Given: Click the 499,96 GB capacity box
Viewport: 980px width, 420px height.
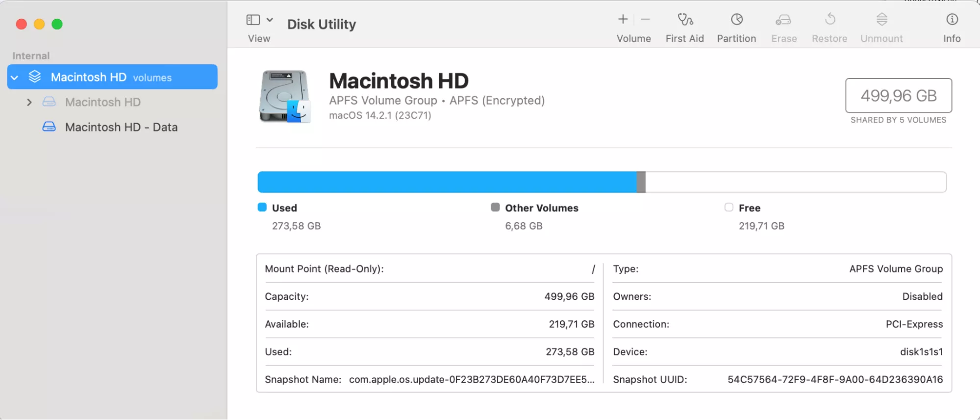Looking at the screenshot, I should (898, 96).
